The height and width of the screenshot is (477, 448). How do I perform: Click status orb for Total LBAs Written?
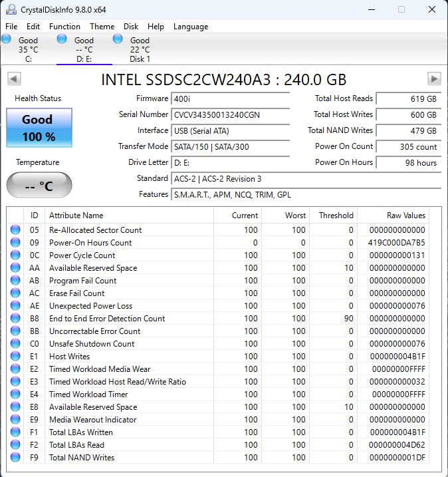click(x=15, y=432)
